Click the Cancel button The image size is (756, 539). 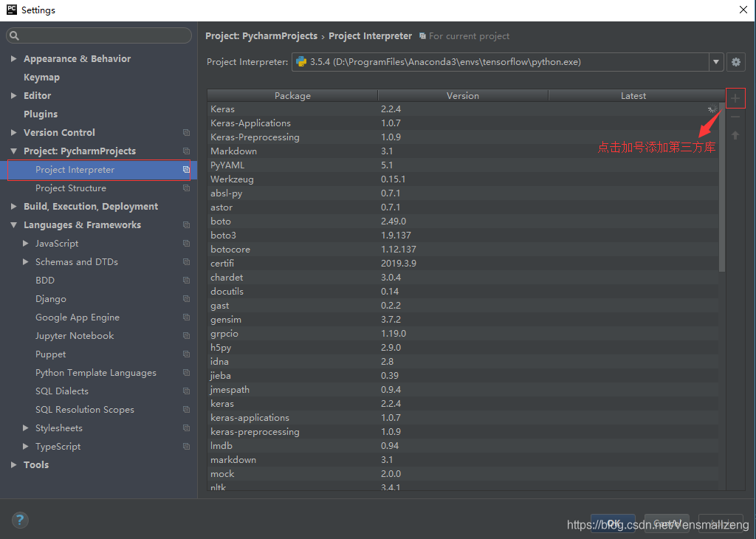pos(667,523)
